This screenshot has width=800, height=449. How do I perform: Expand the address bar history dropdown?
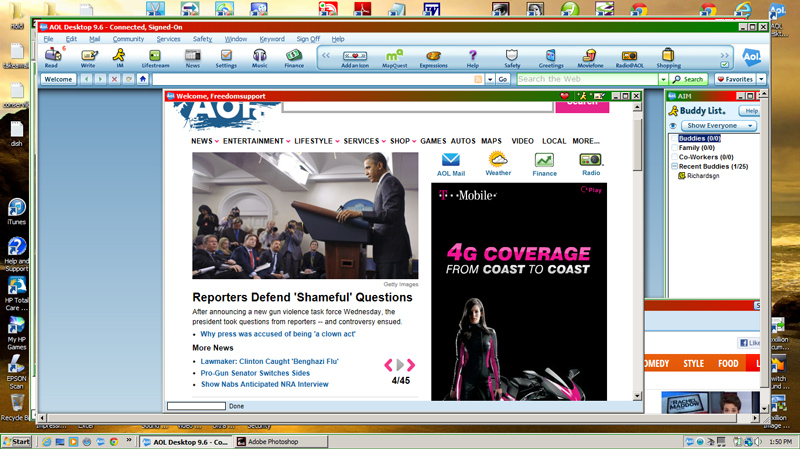(x=490, y=79)
